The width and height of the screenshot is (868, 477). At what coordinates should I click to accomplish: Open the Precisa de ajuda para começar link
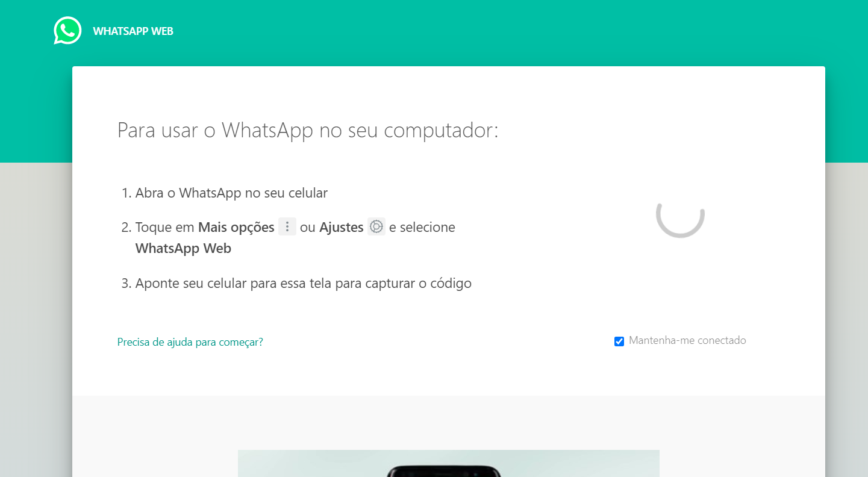coord(190,342)
